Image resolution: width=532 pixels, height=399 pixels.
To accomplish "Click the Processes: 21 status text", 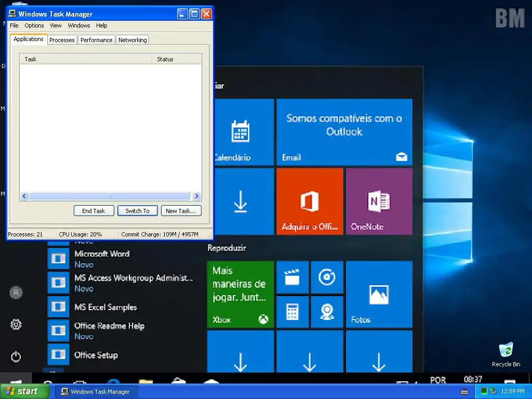I will coord(25,234).
